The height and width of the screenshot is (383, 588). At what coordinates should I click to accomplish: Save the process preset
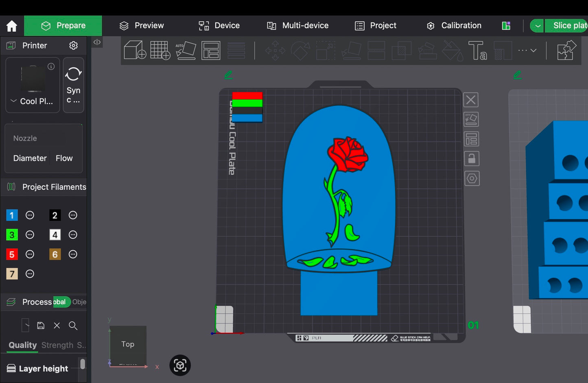pyautogui.click(x=41, y=326)
